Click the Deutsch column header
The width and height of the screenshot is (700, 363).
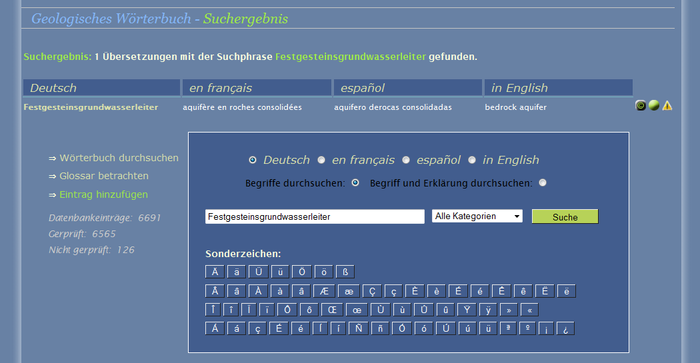pos(102,88)
